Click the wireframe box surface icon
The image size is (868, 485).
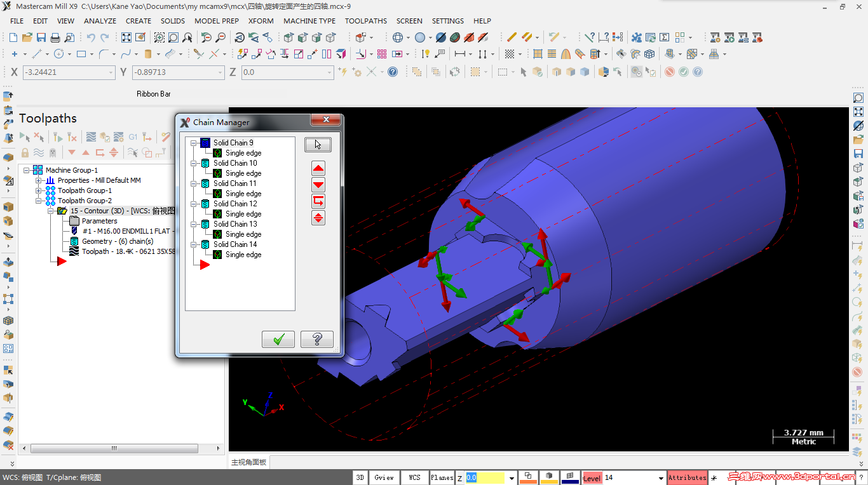(649, 54)
